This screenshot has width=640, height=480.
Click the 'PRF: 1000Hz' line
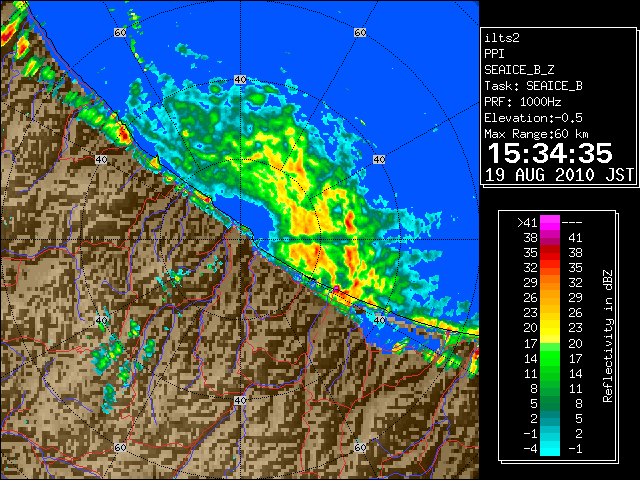(x=523, y=102)
